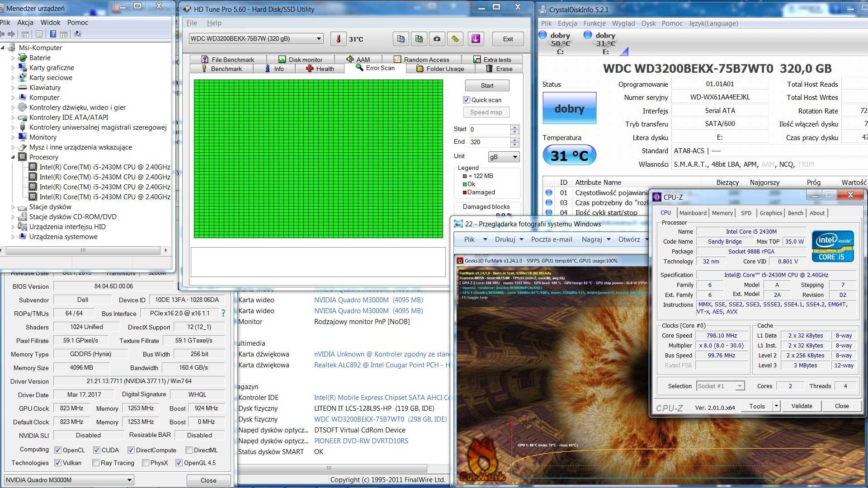The image size is (868, 488).
Task: Open the Memory tab in CPU-Z
Action: coord(722,213)
